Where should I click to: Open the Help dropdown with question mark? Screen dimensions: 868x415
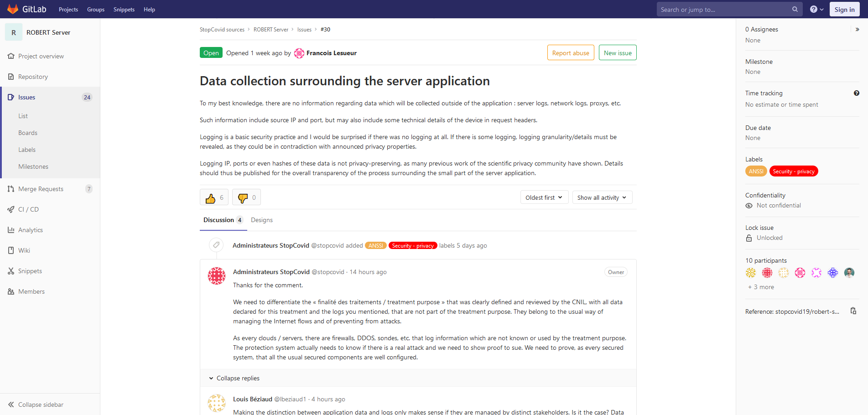click(x=816, y=9)
